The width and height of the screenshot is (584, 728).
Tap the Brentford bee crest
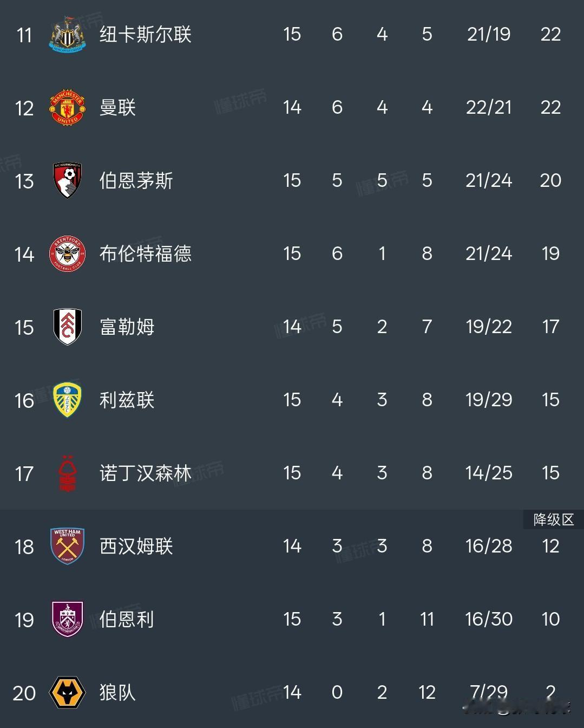[x=68, y=254]
